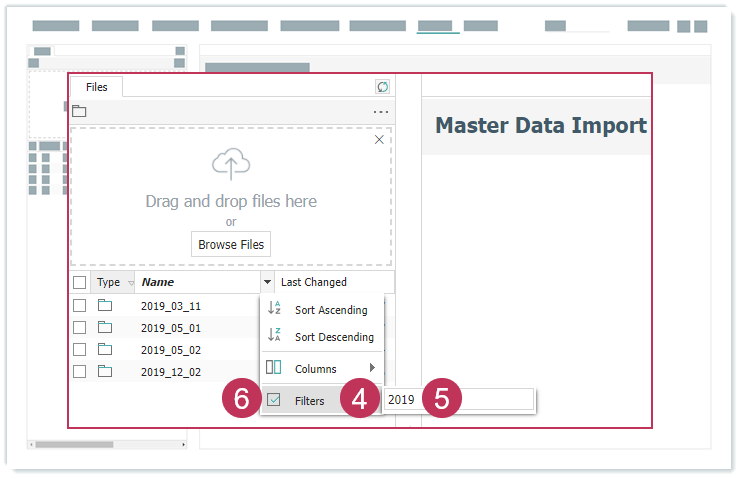Check the box for 2019_05_01 folder

pyautogui.click(x=80, y=327)
